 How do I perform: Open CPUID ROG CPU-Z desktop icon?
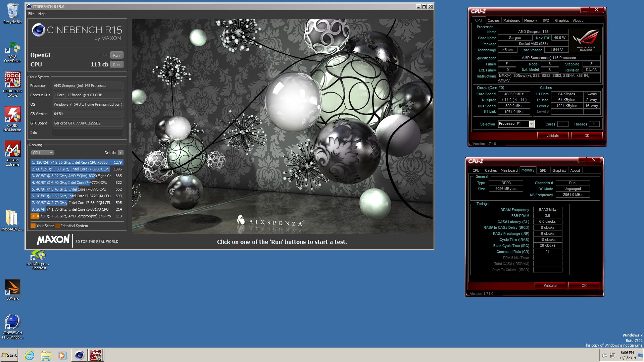pos(12,85)
